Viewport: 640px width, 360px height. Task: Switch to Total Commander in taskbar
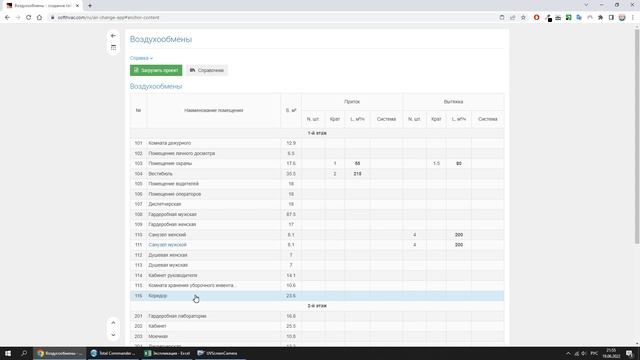click(x=113, y=353)
